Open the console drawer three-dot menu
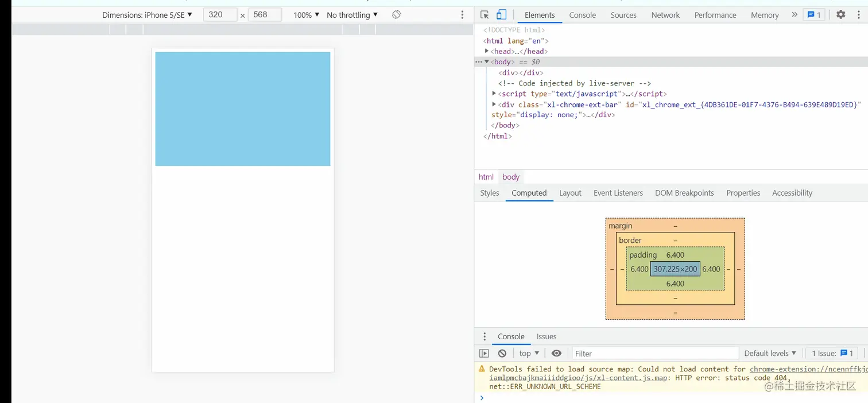The height and width of the screenshot is (403, 868). [x=484, y=336]
